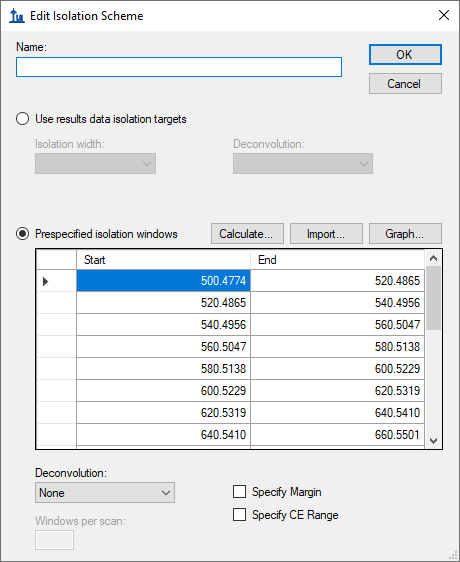
Task: Open the bottom Deconvolution dropdown showing None
Action: point(105,492)
